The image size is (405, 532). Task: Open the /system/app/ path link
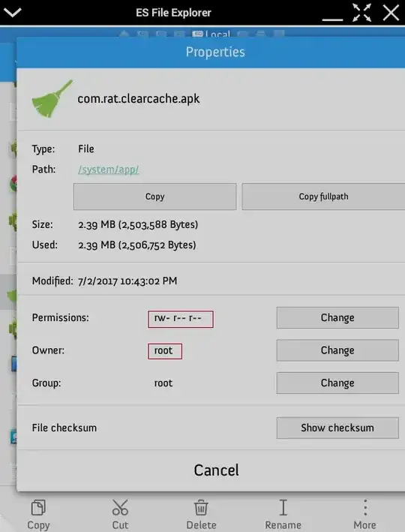(x=109, y=170)
